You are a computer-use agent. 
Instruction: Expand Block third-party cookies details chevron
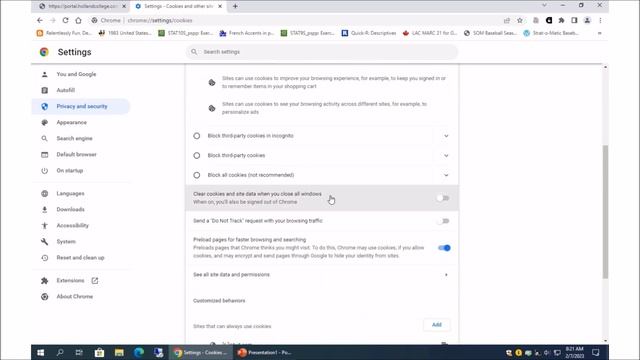(x=446, y=156)
